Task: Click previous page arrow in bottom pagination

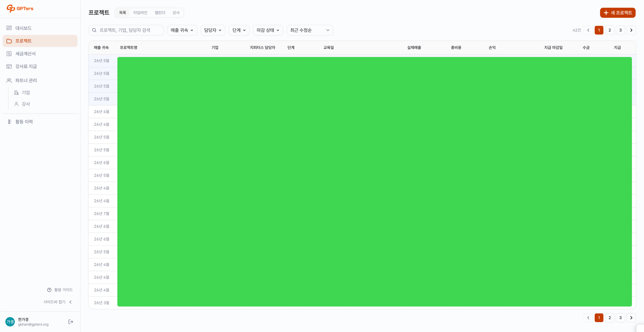Action: [x=588, y=318]
